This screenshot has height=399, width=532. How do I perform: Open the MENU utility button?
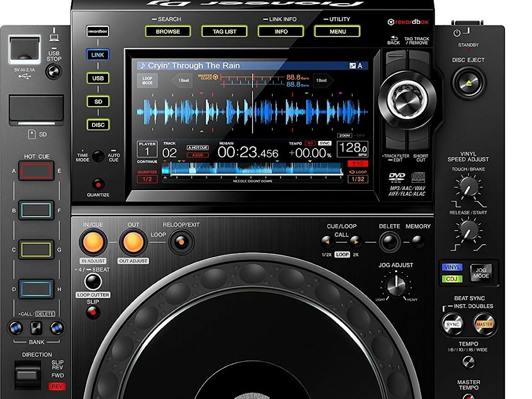click(x=338, y=32)
